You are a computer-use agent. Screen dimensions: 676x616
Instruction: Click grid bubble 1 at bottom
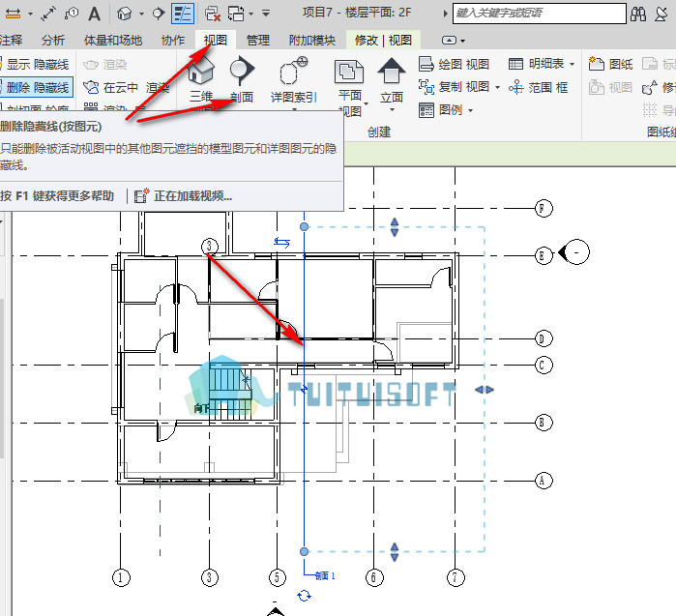121,577
